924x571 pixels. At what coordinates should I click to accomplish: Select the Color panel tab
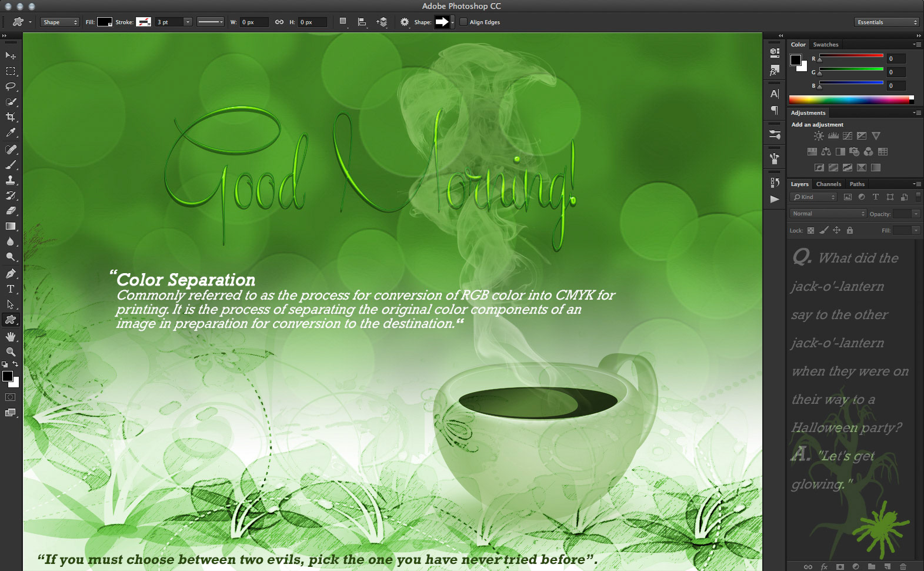tap(798, 45)
